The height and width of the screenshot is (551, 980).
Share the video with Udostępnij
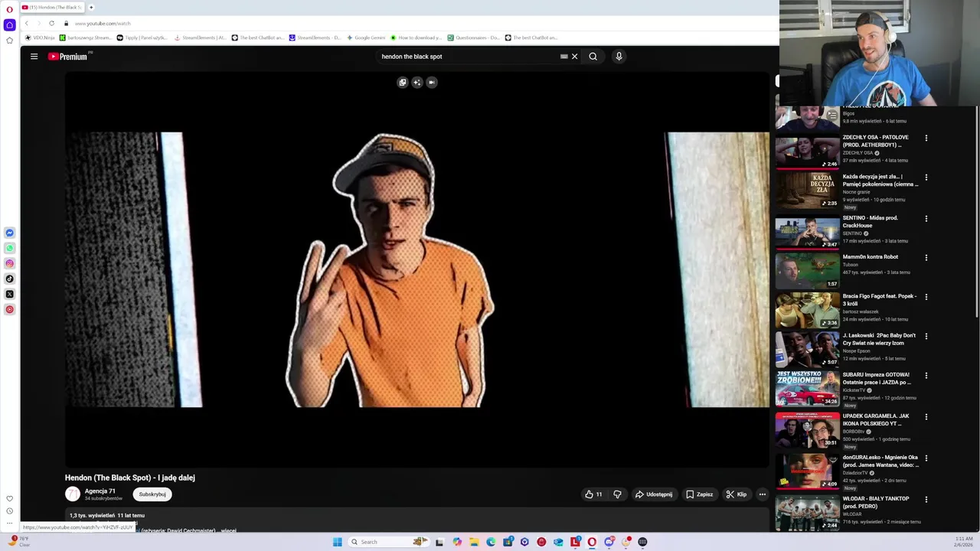click(653, 494)
